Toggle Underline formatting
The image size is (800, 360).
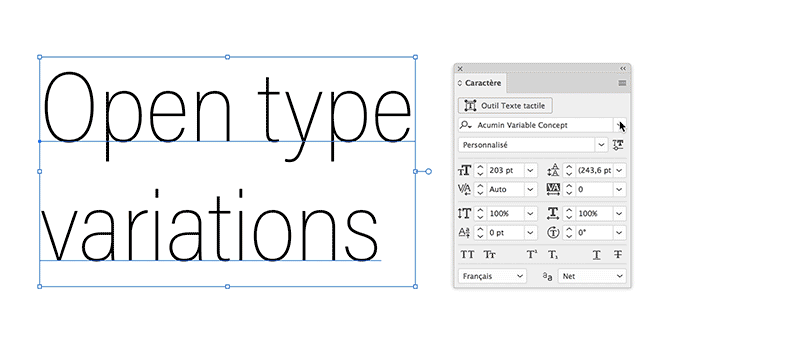596,254
